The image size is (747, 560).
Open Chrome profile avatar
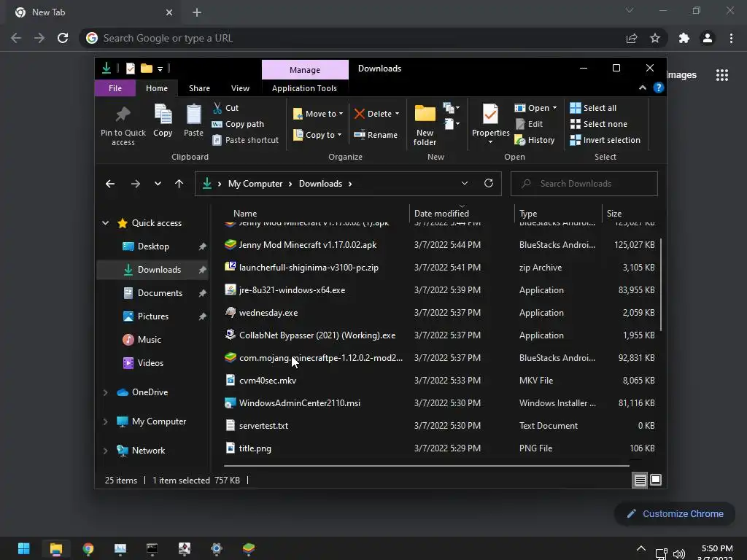click(x=708, y=38)
